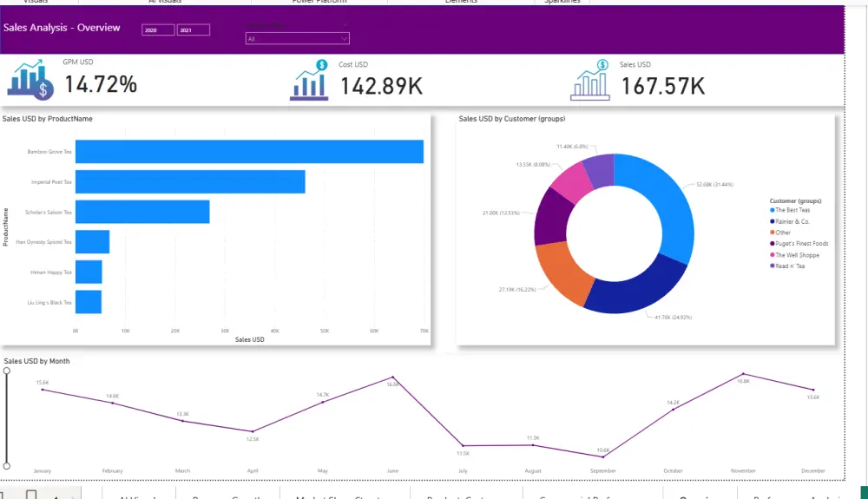Click the 'Sales USD by ProductName' chart title

click(x=48, y=119)
